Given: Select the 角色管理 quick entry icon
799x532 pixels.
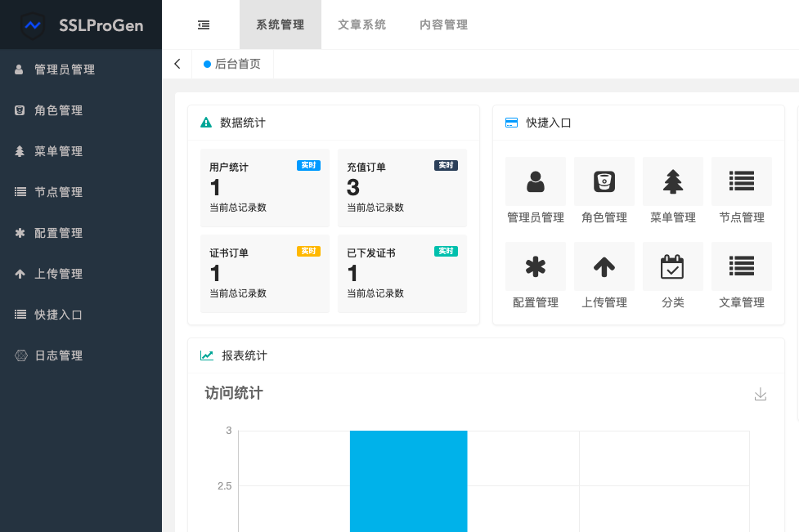Looking at the screenshot, I should click(x=604, y=181).
